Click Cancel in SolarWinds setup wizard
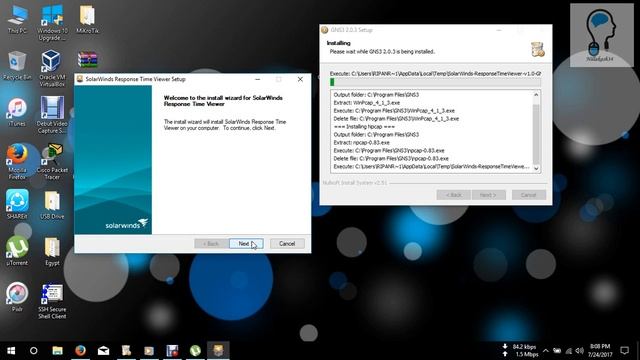640x360 pixels. coord(287,244)
